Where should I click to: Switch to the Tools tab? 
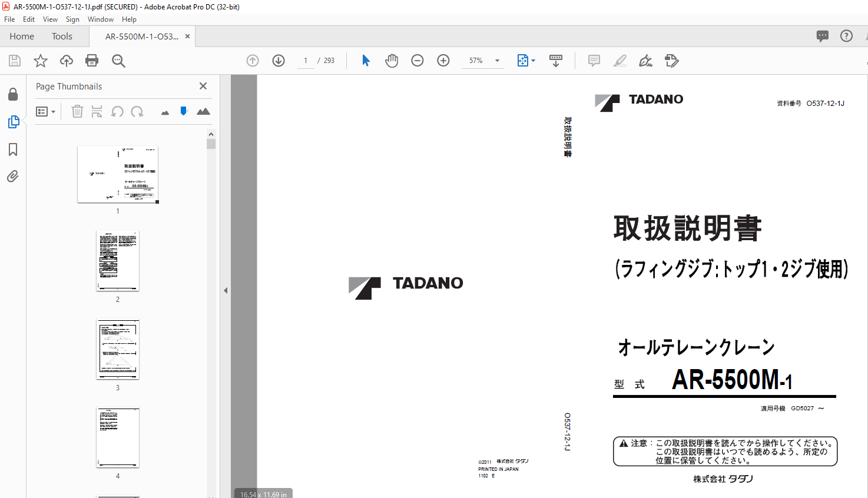point(62,36)
